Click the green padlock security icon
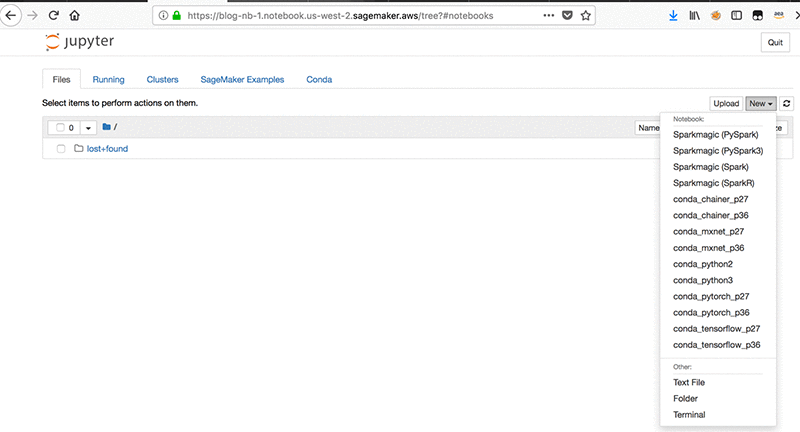Viewport: 800px width, 432px height. click(177, 15)
